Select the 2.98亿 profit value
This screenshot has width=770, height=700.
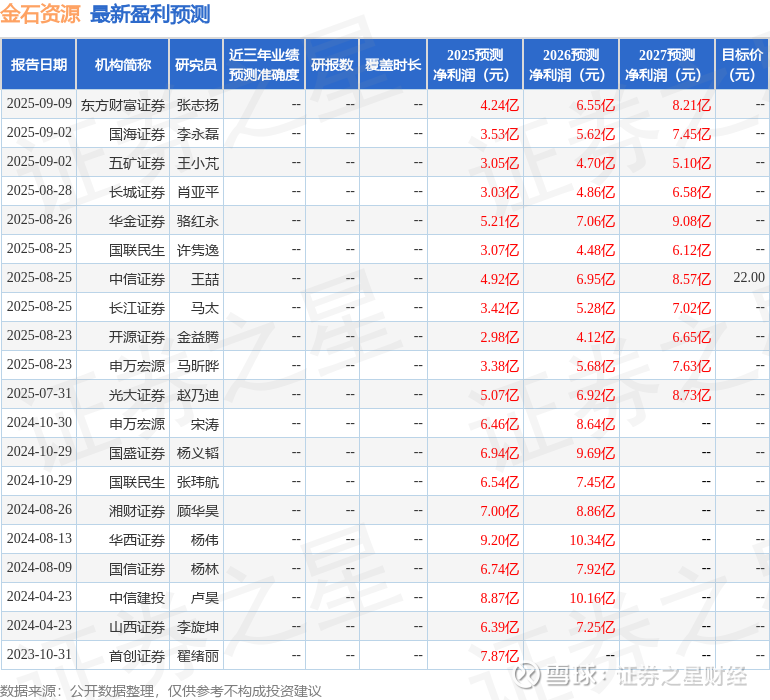click(499, 337)
